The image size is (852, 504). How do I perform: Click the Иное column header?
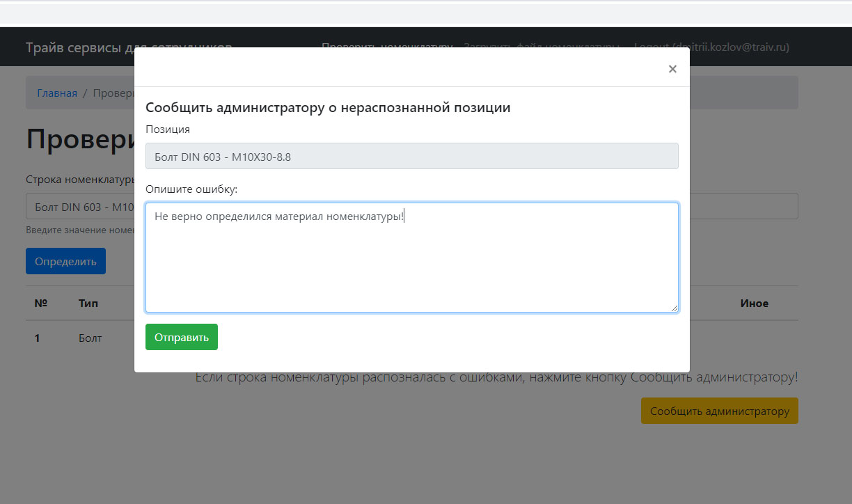(754, 304)
